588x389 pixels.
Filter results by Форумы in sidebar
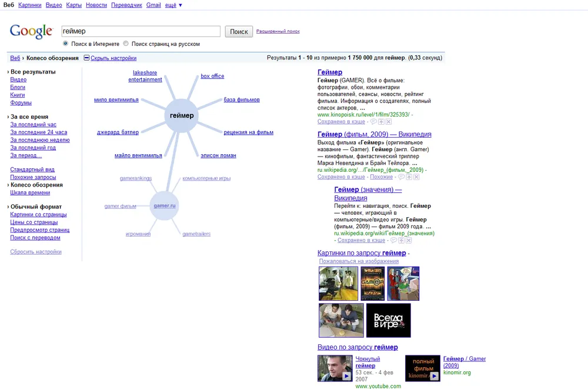click(21, 102)
